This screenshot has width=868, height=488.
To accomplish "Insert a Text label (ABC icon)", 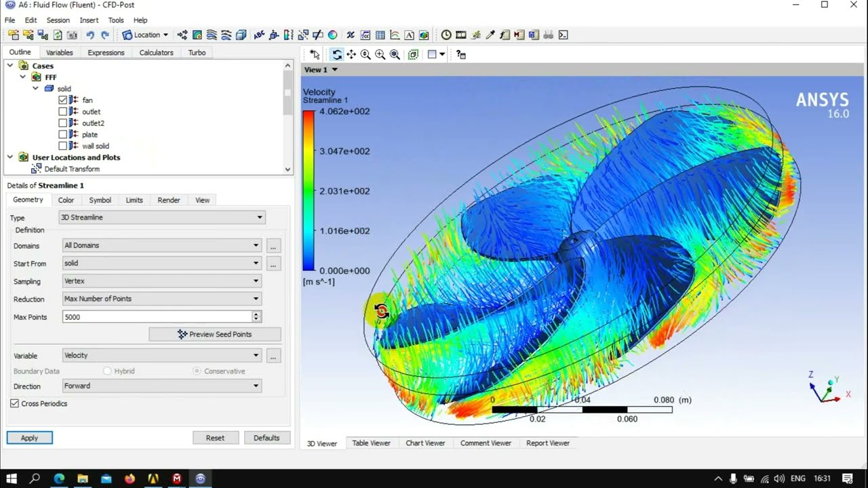I will pos(259,35).
